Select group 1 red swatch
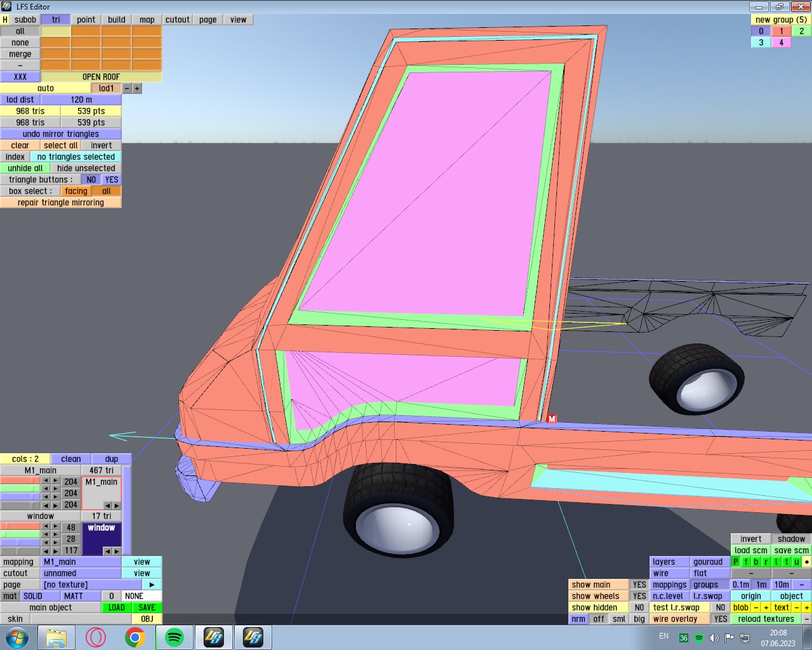 pos(782,31)
